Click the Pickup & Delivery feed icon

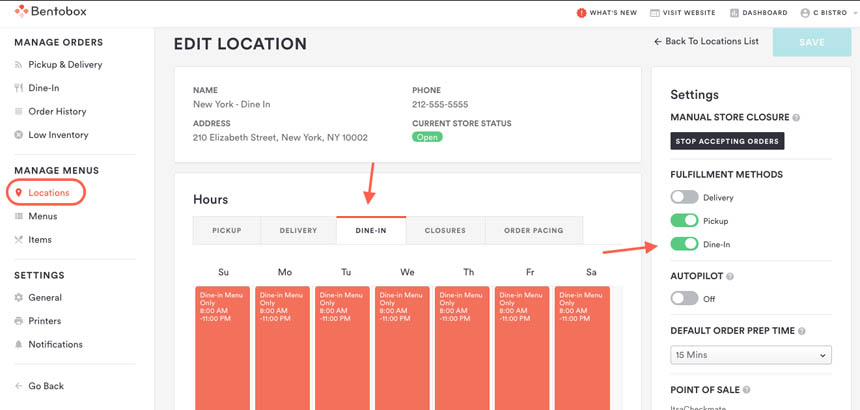[x=19, y=65]
